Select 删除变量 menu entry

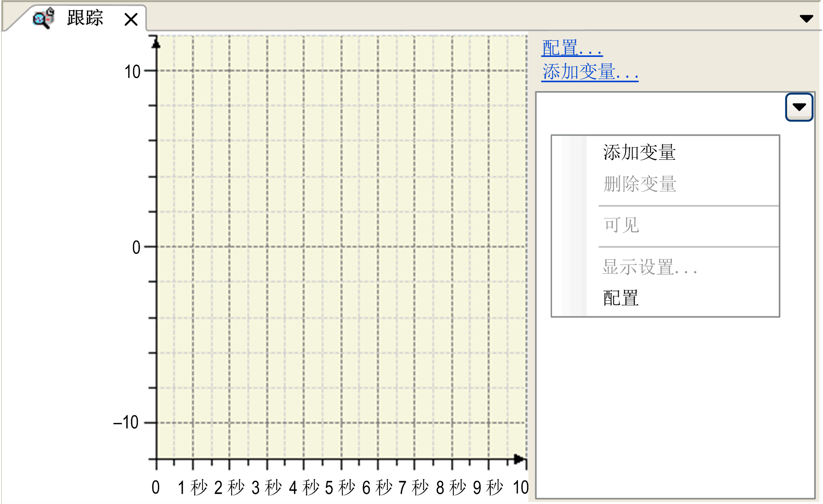pos(639,184)
